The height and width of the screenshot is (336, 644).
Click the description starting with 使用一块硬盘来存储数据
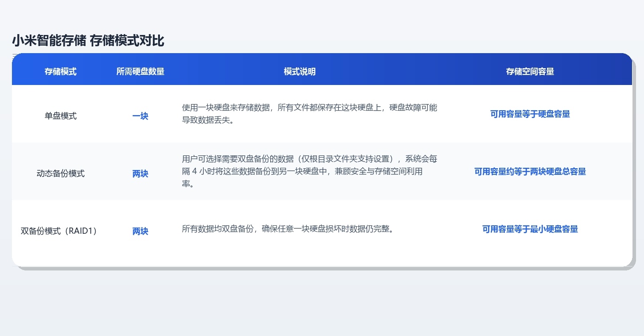pyautogui.click(x=310, y=114)
